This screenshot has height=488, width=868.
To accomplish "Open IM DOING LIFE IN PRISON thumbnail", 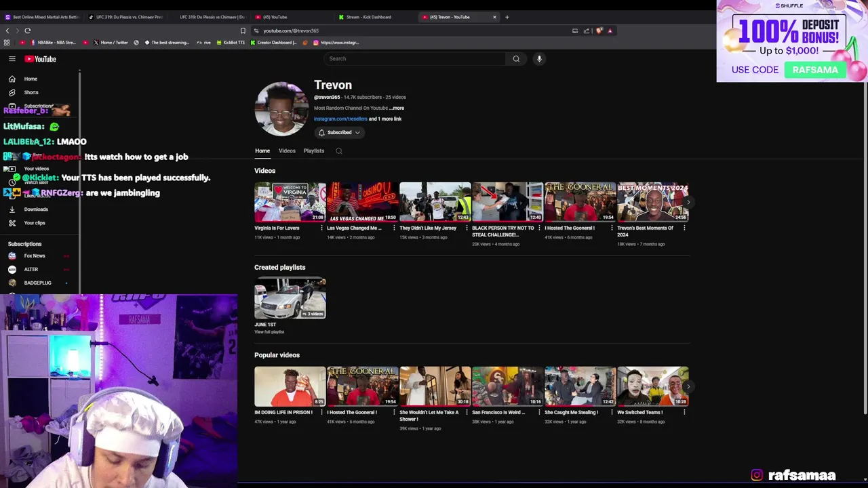I will point(290,386).
